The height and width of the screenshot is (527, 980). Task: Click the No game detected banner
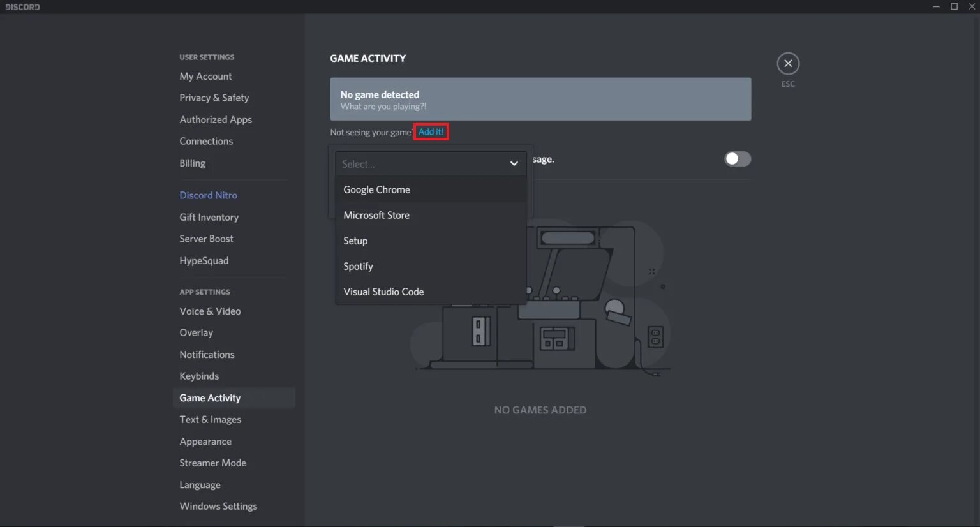[x=540, y=99]
